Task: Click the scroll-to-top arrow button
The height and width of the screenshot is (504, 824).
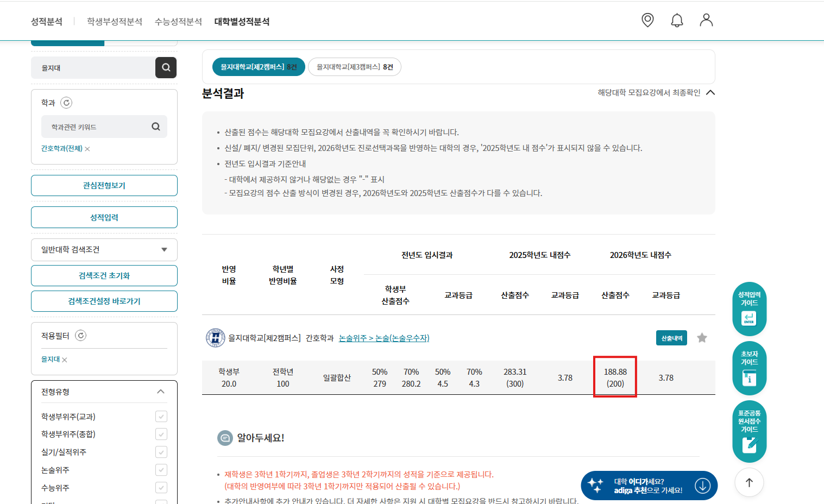Action: tap(749, 482)
